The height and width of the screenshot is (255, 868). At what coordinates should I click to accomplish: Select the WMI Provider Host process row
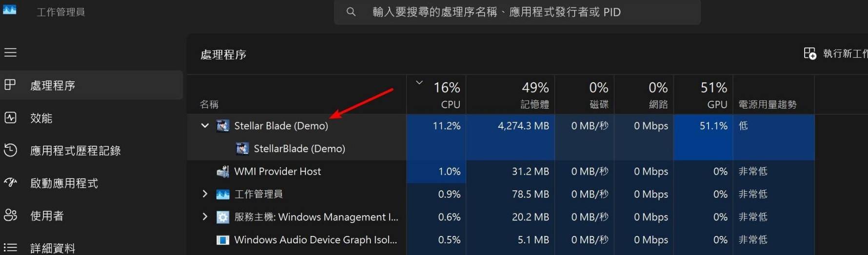coord(501,171)
